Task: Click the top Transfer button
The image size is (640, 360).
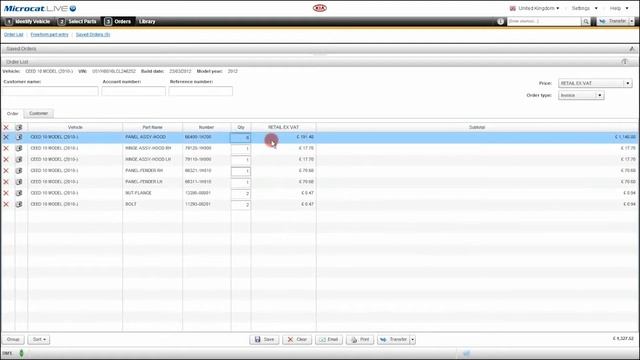Action: click(613, 21)
